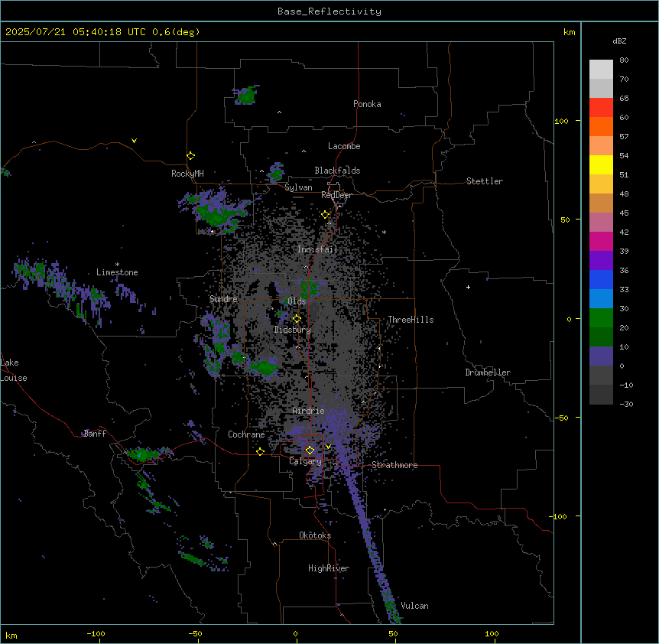Click the RedDeer label
Viewport: 659px width, 644px height.
(x=336, y=195)
